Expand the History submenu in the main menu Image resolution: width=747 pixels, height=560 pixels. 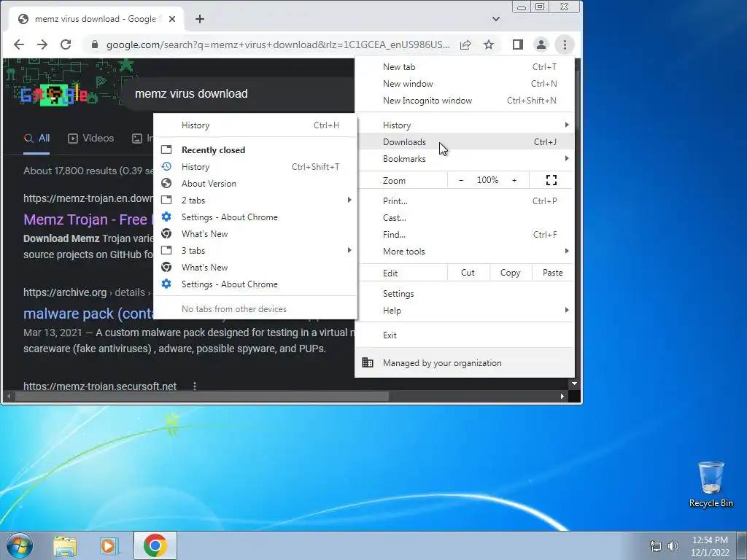(465, 125)
